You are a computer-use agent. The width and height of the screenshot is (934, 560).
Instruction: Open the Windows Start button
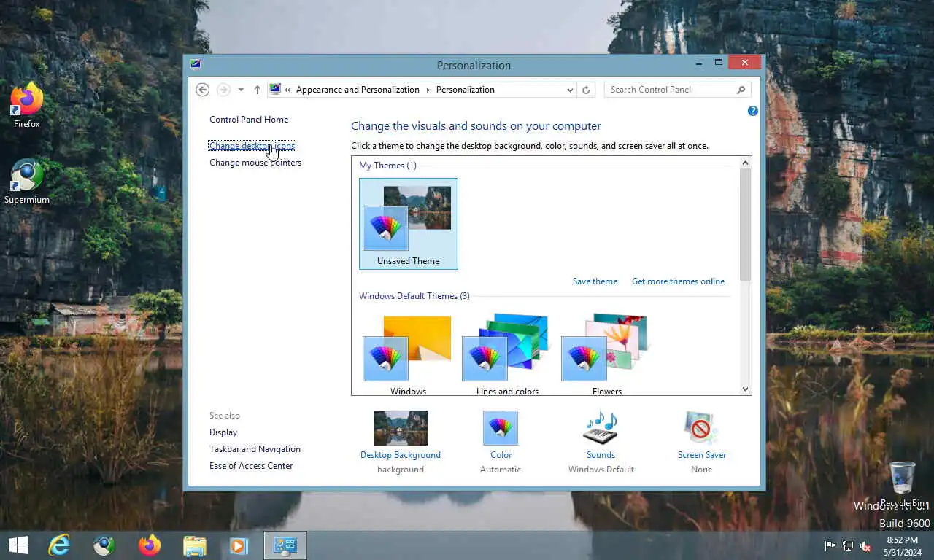pos(18,545)
